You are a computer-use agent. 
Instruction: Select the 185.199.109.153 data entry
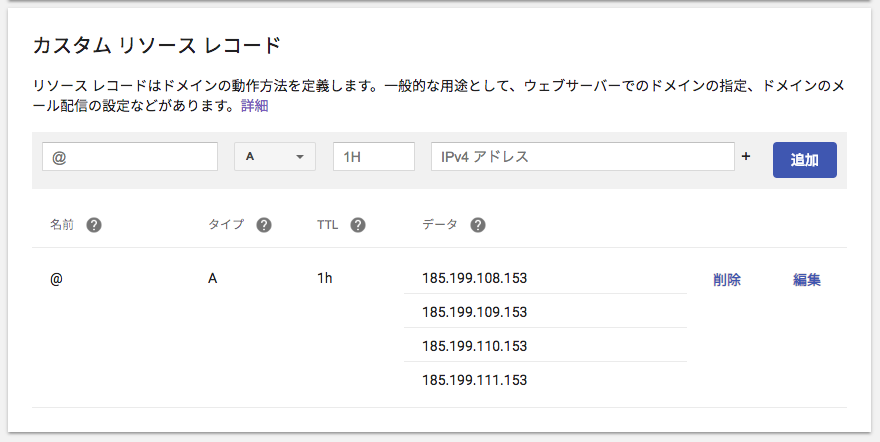[x=474, y=312]
